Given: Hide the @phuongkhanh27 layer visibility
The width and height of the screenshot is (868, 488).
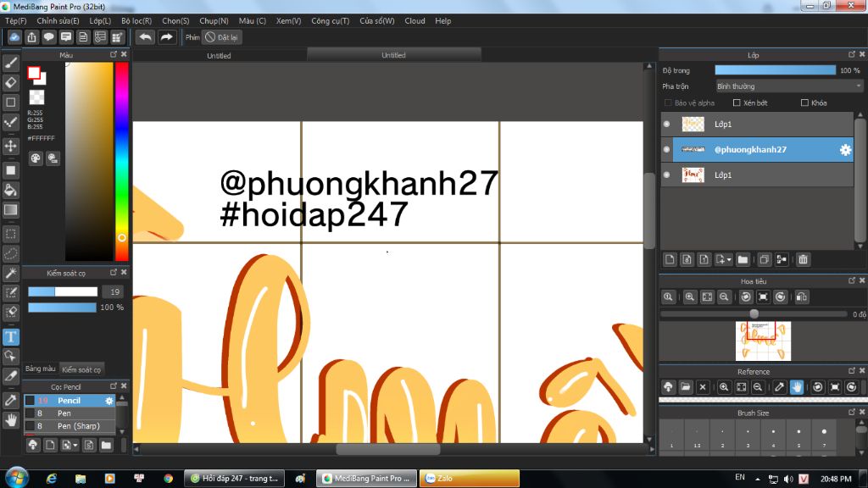Looking at the screenshot, I should click(666, 149).
